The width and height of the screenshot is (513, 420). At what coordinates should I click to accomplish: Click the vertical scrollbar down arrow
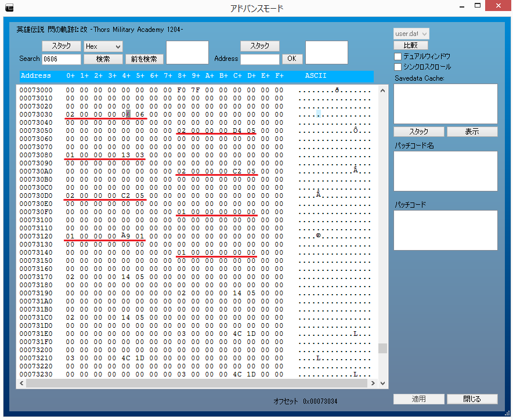click(x=382, y=383)
